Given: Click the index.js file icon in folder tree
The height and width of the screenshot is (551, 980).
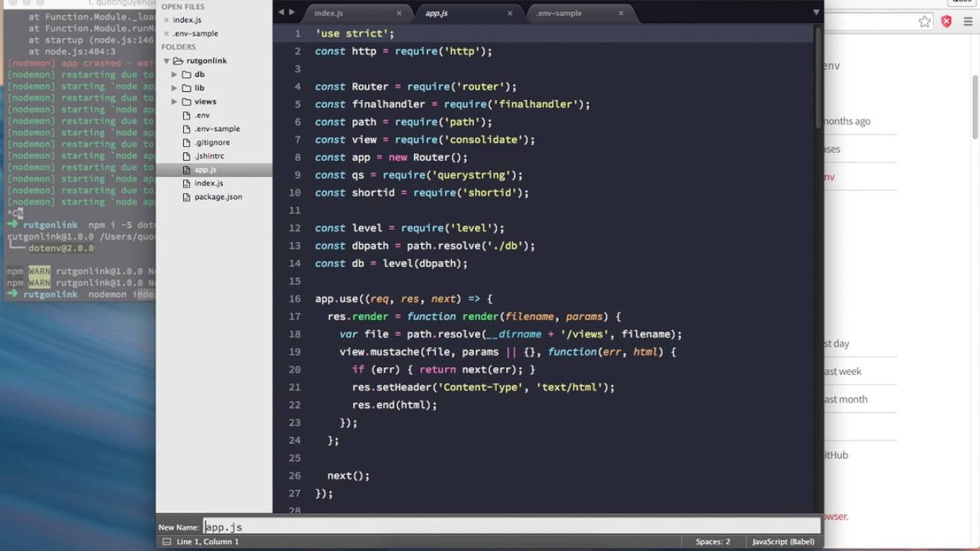Looking at the screenshot, I should 186,183.
